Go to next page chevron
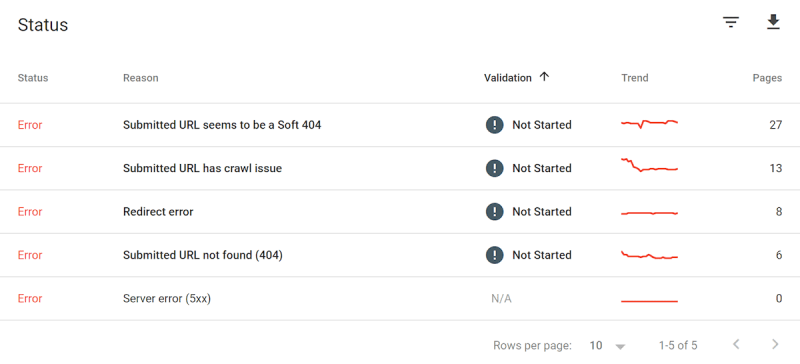The height and width of the screenshot is (364, 800). (x=775, y=344)
